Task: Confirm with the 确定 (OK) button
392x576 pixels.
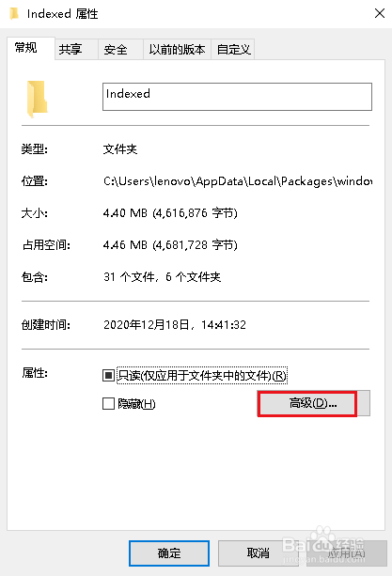Action: coord(169,553)
